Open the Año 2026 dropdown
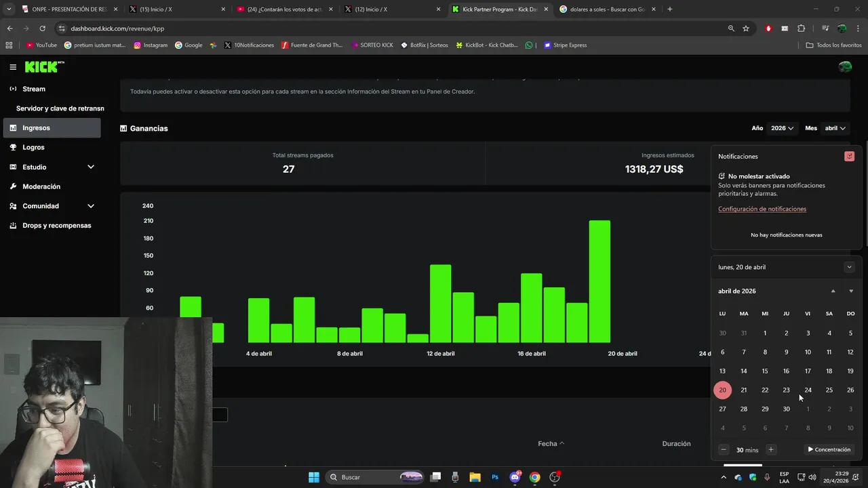 782,128
